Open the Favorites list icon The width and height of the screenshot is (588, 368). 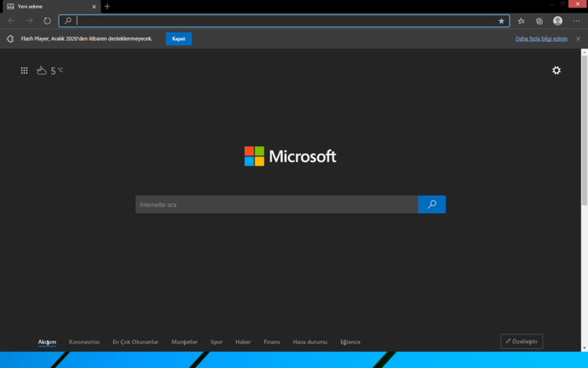tap(521, 21)
